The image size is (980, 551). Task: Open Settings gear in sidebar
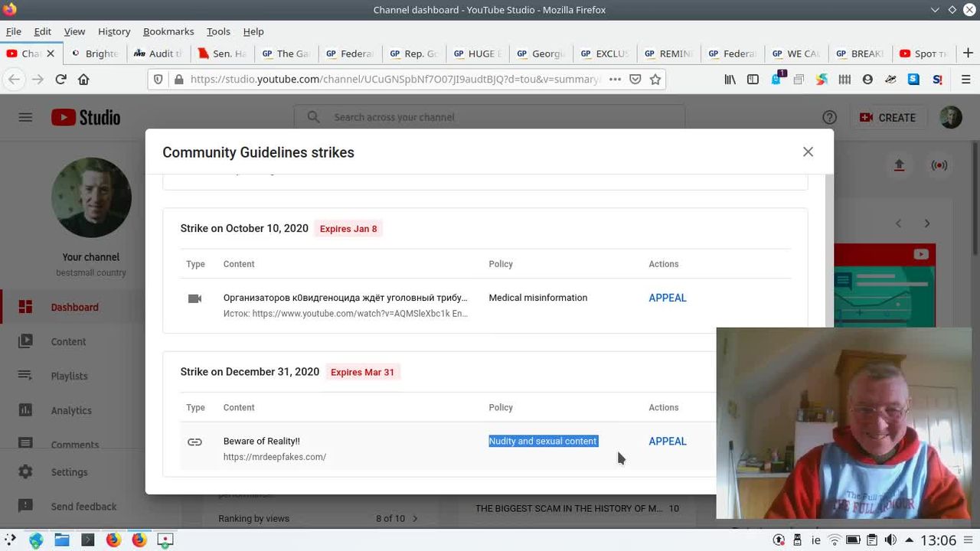(x=25, y=472)
